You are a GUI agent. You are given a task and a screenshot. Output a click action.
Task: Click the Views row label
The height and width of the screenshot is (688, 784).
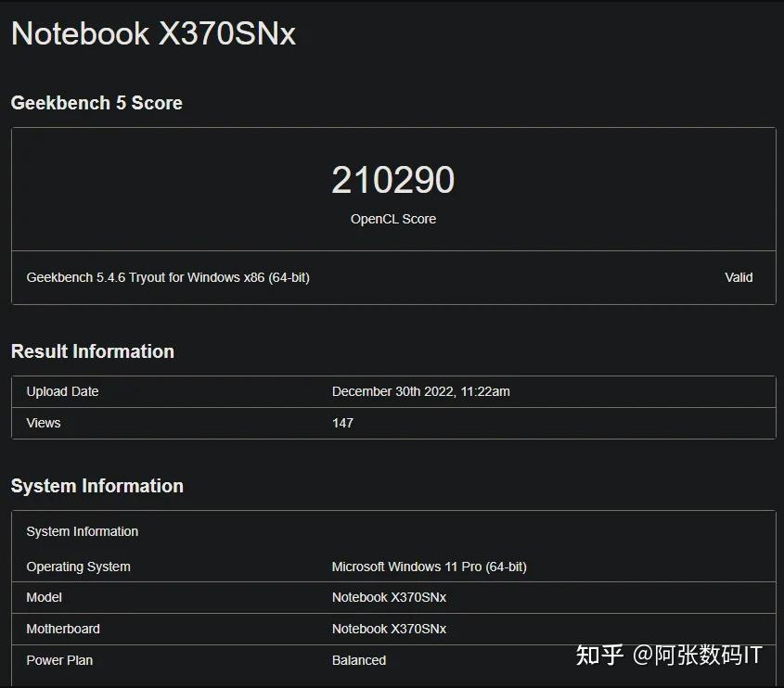click(44, 423)
